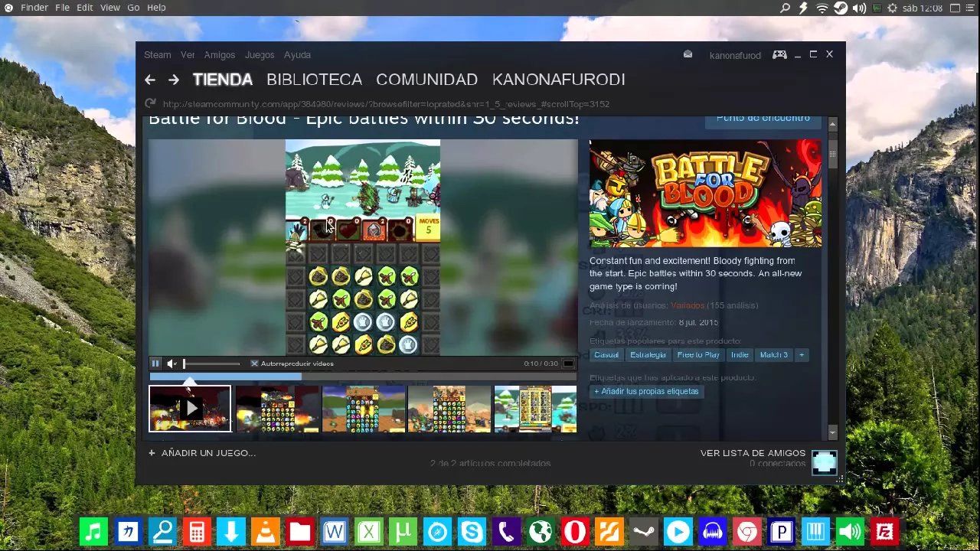Adjust the video volume slider
Image resolution: width=980 pixels, height=551 pixels.
click(x=211, y=364)
